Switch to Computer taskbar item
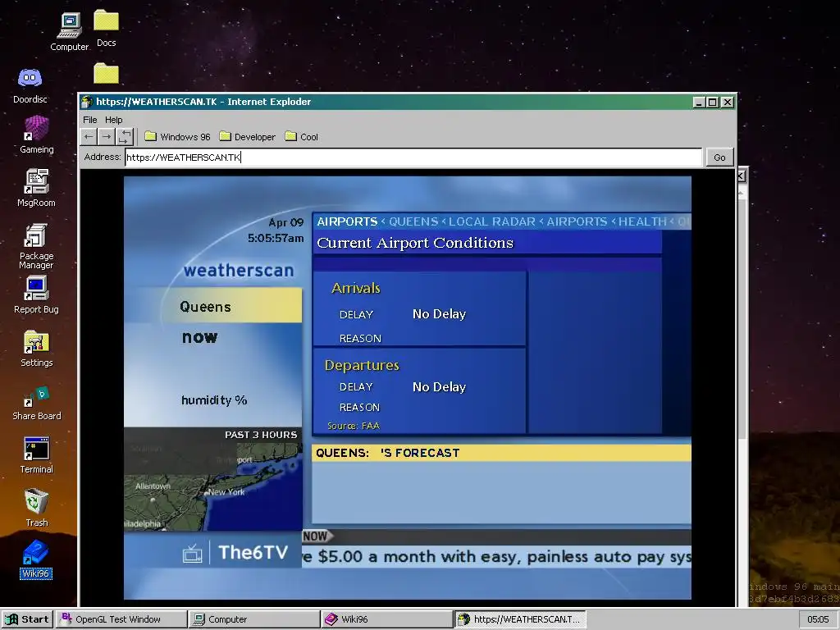840x630 pixels. [x=254, y=619]
